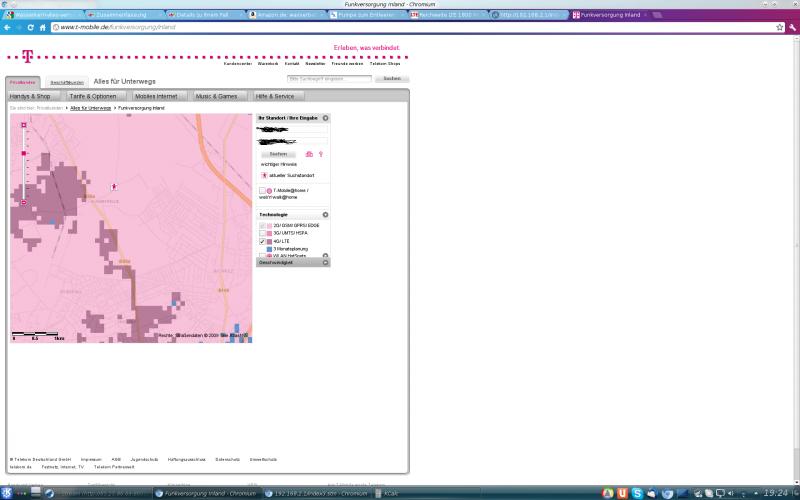The width and height of the screenshot is (800, 500).
Task: Open the Geschäftskunden tab
Action: (67, 82)
